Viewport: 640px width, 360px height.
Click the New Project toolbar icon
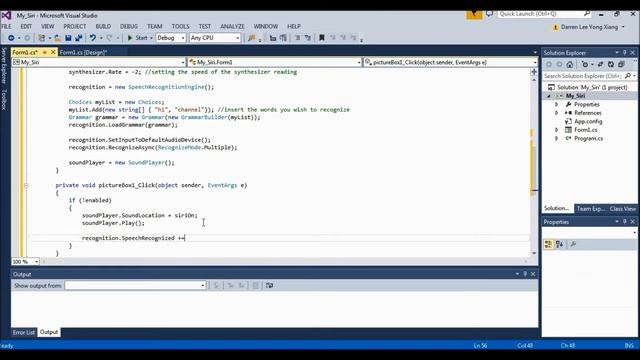[x=42, y=38]
